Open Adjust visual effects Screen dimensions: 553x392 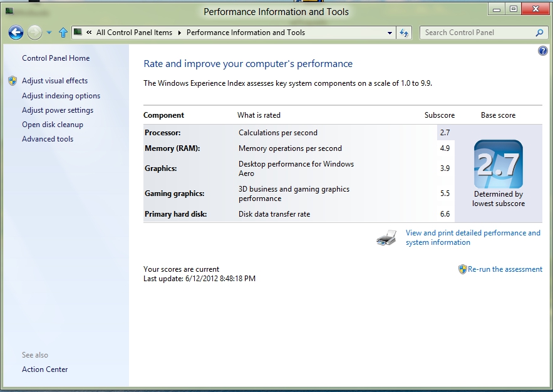click(x=54, y=81)
